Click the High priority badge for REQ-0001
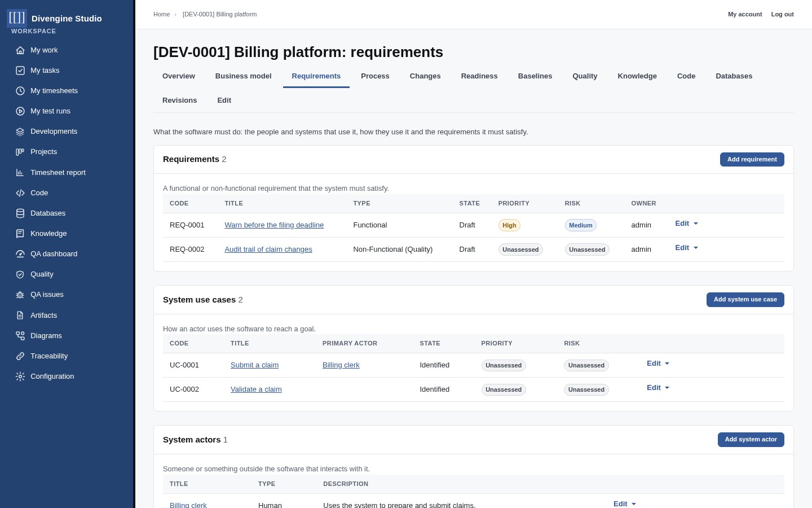Screen dimensions: 812x508 [x=509, y=225]
